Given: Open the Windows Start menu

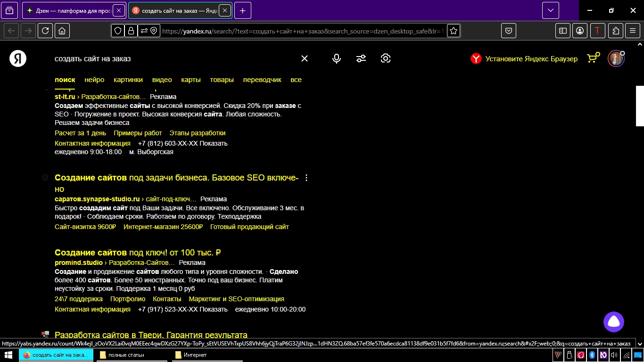Looking at the screenshot, I should [8, 355].
